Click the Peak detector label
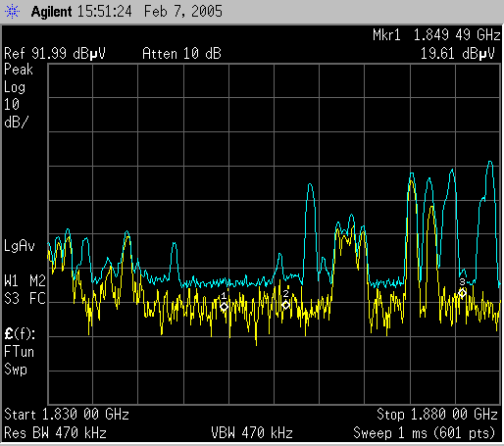Image resolution: width=504 pixels, height=446 pixels. 19,70
